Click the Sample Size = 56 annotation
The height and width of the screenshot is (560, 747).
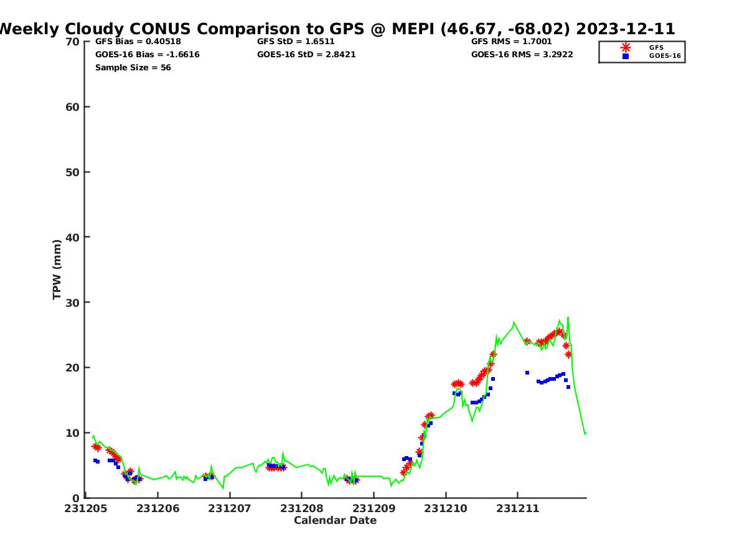[133, 68]
